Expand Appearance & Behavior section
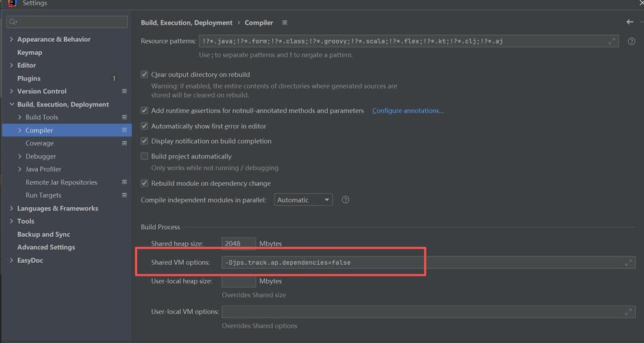 coord(12,39)
